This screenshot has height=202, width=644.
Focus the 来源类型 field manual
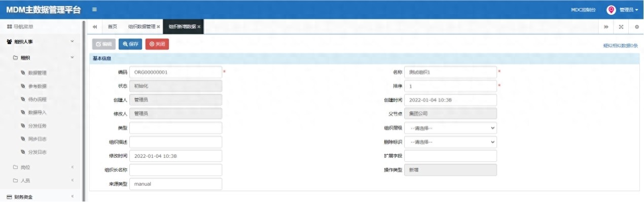pos(175,184)
